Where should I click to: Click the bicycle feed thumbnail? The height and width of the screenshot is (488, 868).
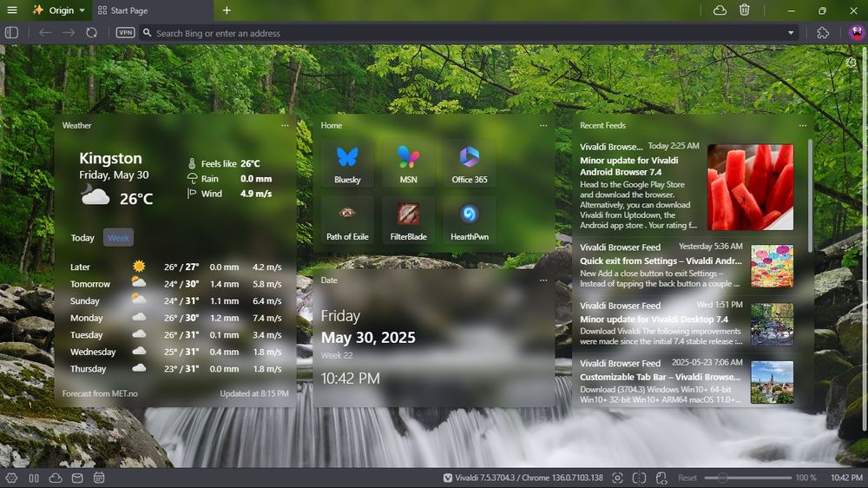pyautogui.click(x=772, y=324)
